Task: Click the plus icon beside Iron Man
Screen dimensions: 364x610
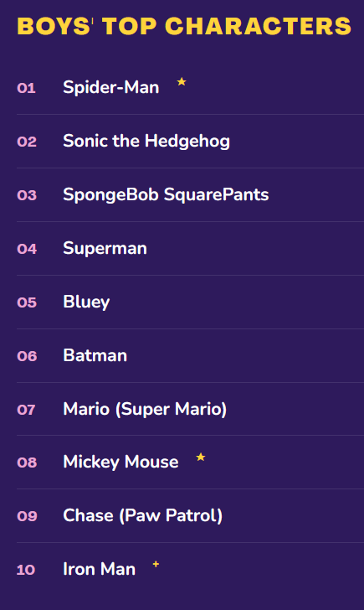Action: click(156, 564)
